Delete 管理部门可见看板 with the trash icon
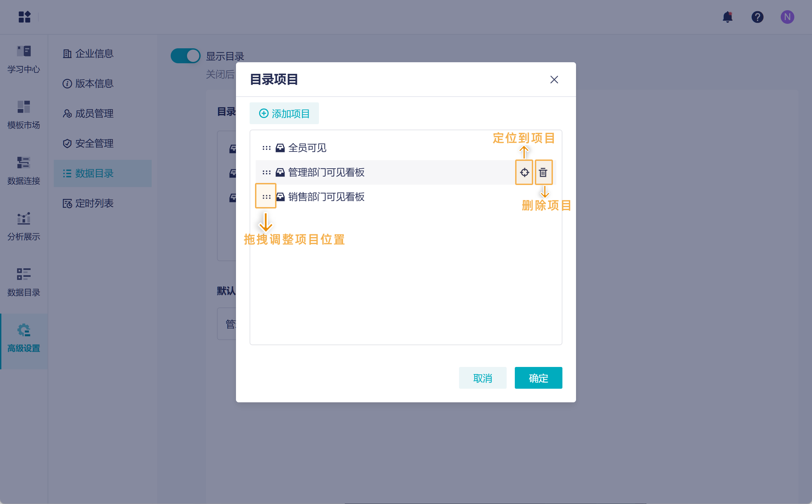Viewport: 812px width, 504px height. click(x=543, y=172)
